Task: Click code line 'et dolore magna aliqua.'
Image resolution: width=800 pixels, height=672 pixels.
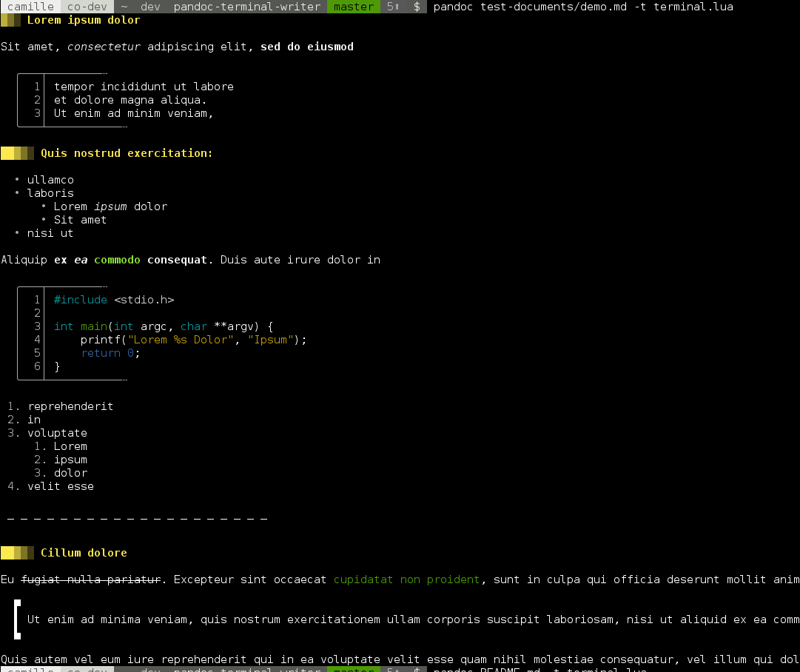Action: click(130, 100)
